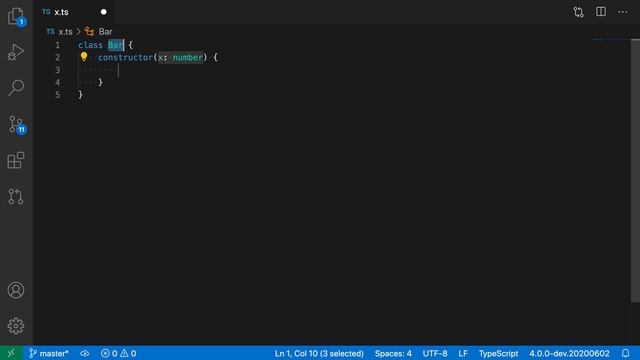Image resolution: width=640 pixels, height=360 pixels.
Task: Open the errors and warnings problems indicator
Action: [118, 353]
